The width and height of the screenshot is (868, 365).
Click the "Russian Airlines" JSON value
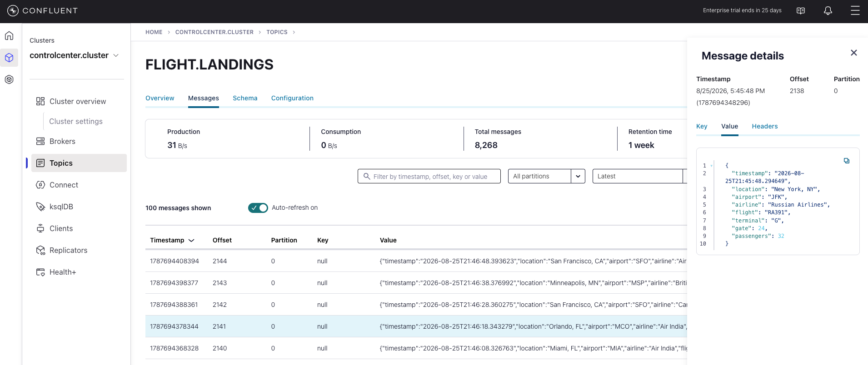(798, 205)
